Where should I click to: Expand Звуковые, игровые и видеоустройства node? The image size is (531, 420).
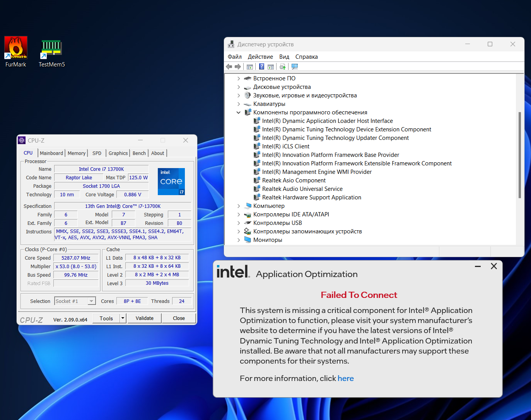pos(239,95)
